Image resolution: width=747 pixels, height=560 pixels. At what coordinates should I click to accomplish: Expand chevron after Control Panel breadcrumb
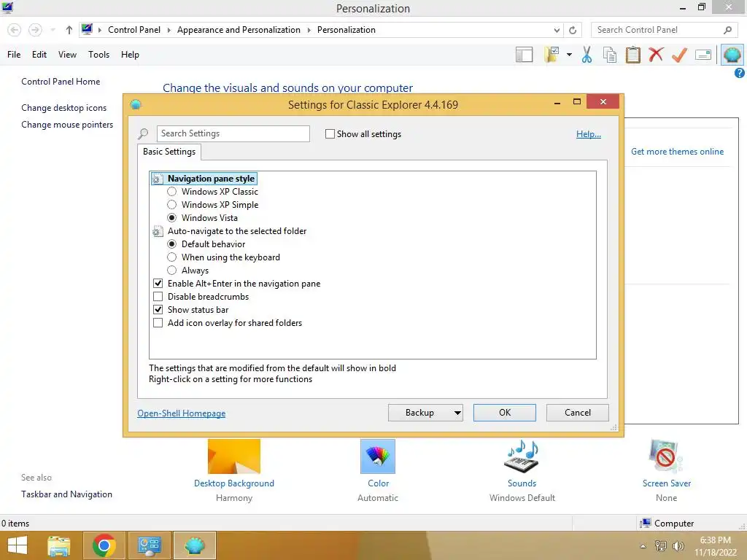pos(169,30)
